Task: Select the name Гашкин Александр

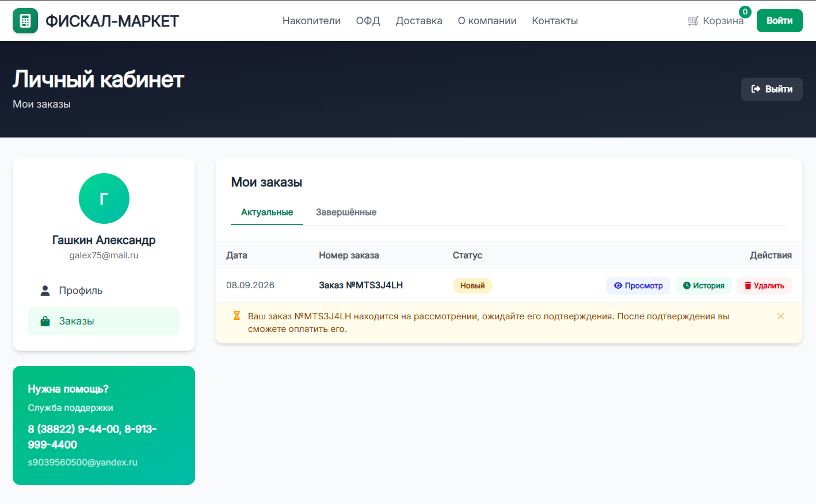Action: (x=104, y=240)
